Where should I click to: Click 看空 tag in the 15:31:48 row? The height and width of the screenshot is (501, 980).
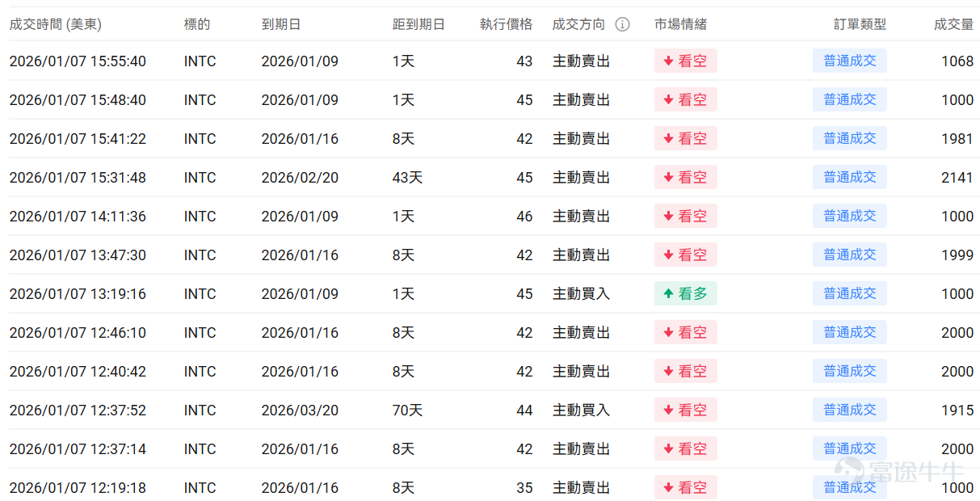pyautogui.click(x=686, y=177)
